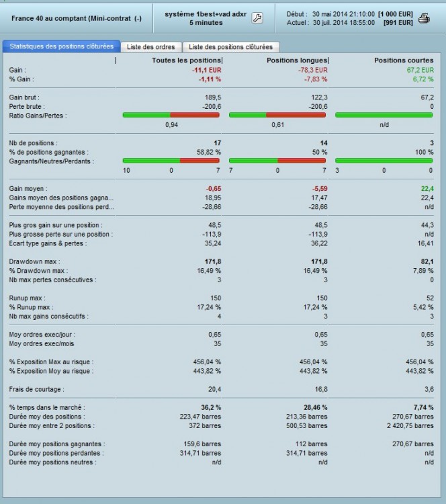Viewport: 446px width, 504px height.
Task: Click Ratio Gains/Pertes bar for long positions
Action: coord(277,115)
